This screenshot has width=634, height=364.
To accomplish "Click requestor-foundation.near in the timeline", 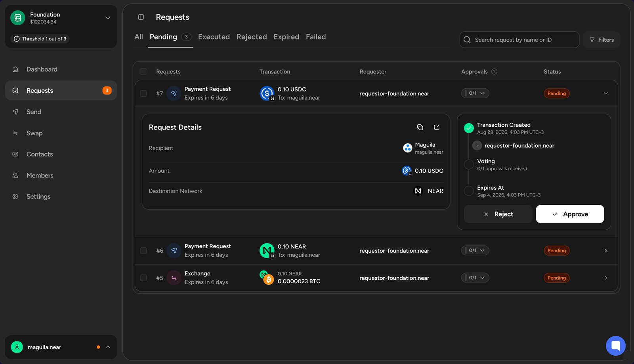I will tap(519, 145).
